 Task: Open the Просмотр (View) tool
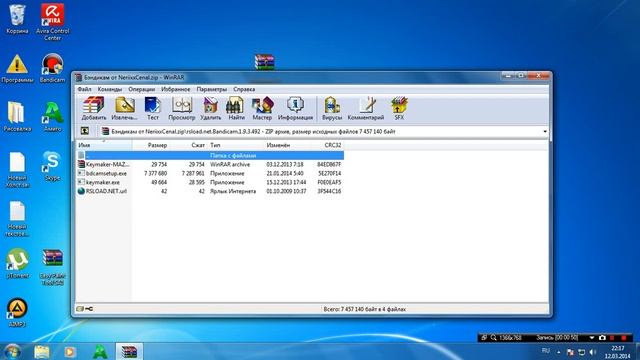182,108
